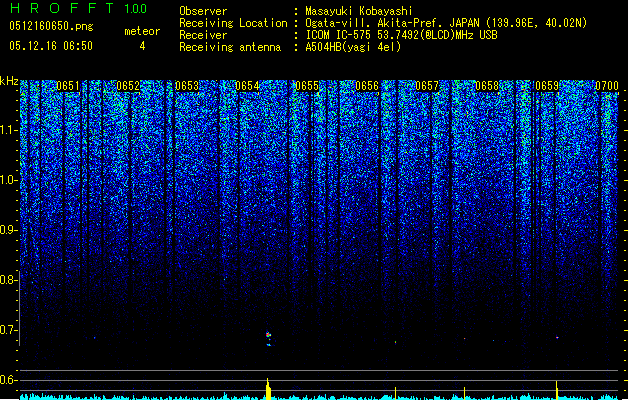The width and height of the screenshot is (629, 400).
Task: Click the HROFFT title text
Action: pos(61,8)
